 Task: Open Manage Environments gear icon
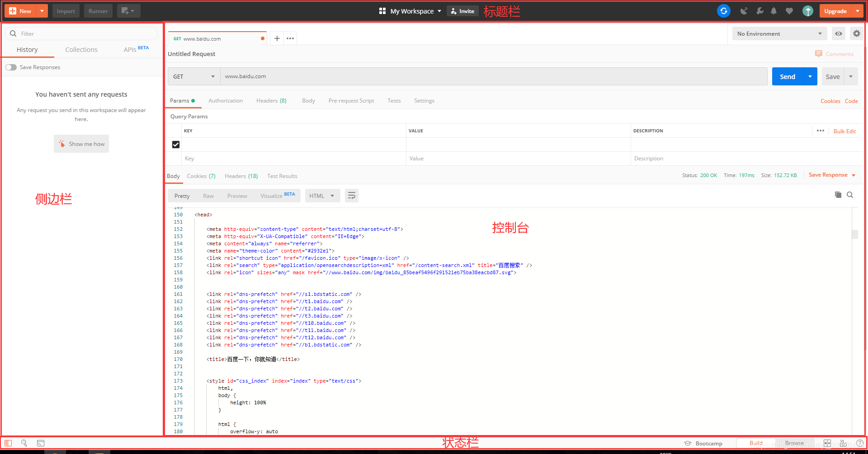(x=857, y=33)
